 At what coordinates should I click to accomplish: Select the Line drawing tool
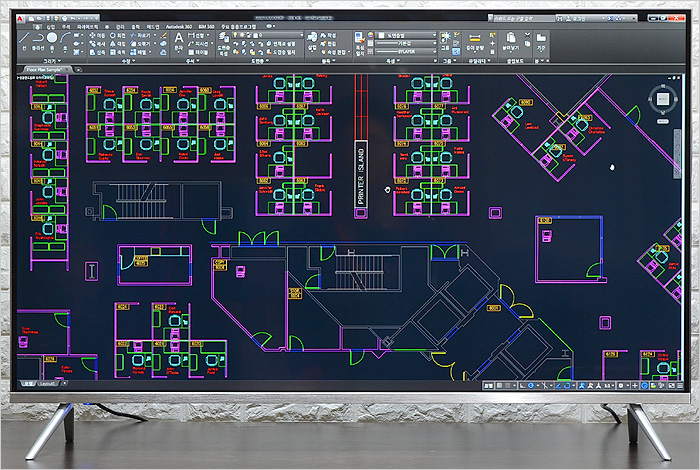(26, 39)
